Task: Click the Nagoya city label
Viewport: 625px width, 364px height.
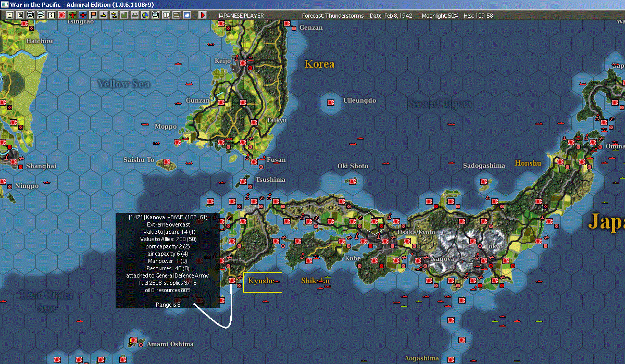Action: [x=442, y=258]
